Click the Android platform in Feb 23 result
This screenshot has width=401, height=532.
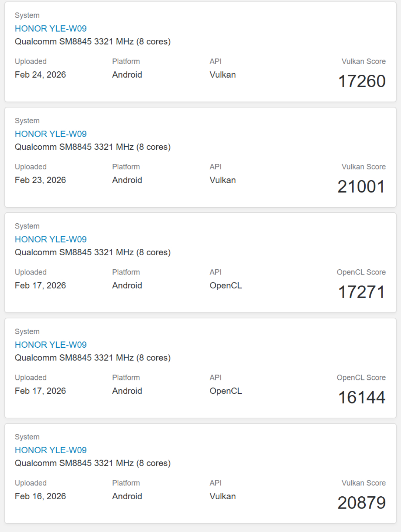(127, 180)
